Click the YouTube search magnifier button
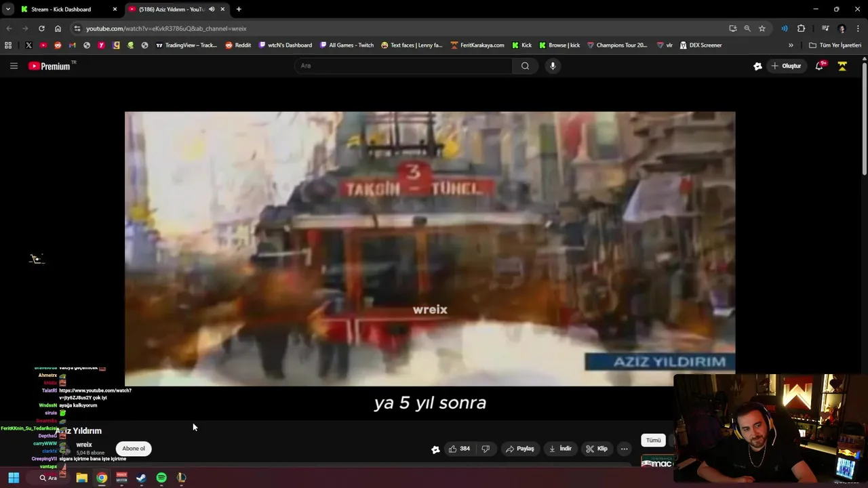This screenshot has height=488, width=868. 525,66
